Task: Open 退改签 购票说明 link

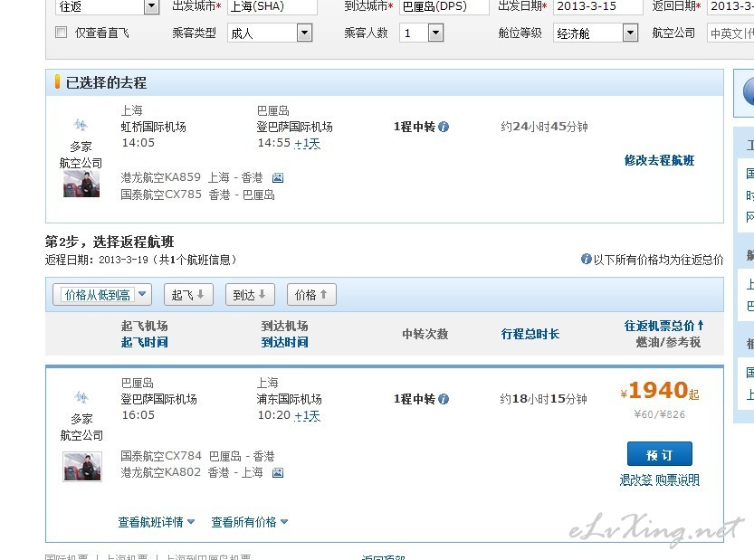Action: click(659, 479)
